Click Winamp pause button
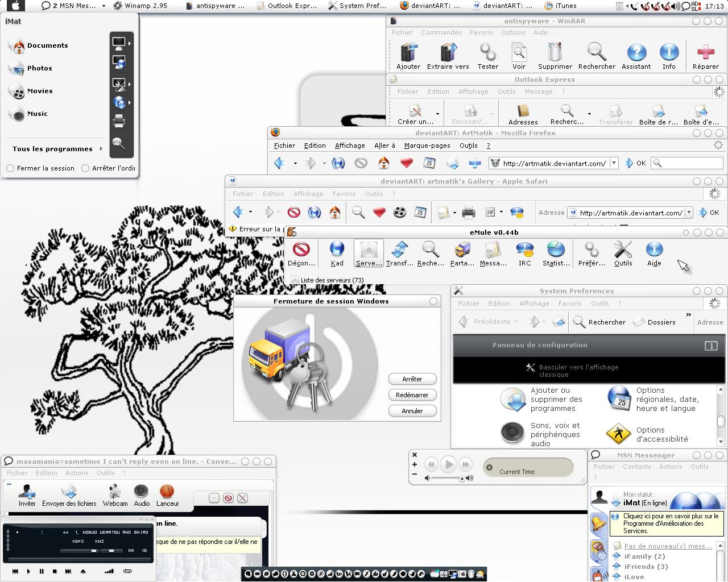728x582 pixels. [42, 571]
